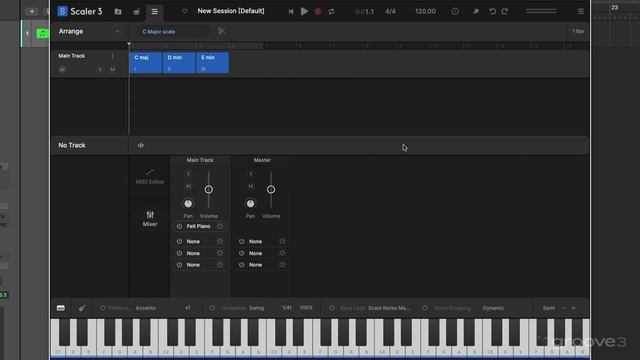Mute the Master mixer channel
The height and width of the screenshot is (360, 640).
pos(251,187)
